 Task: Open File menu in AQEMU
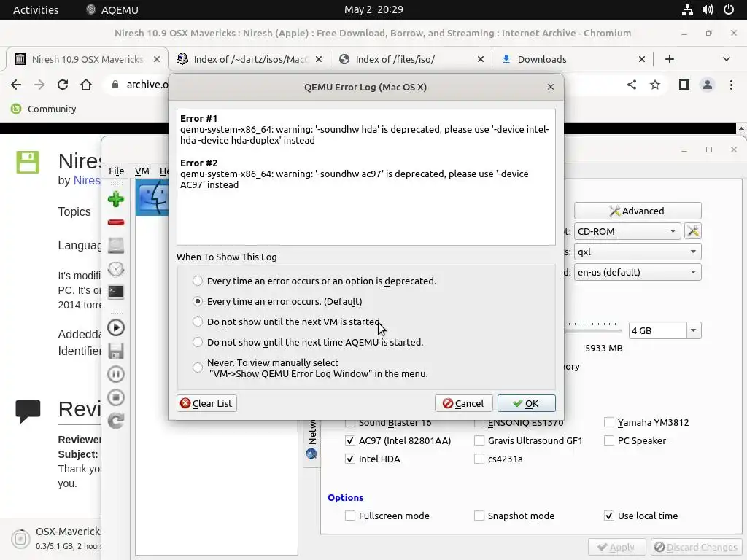tap(116, 171)
